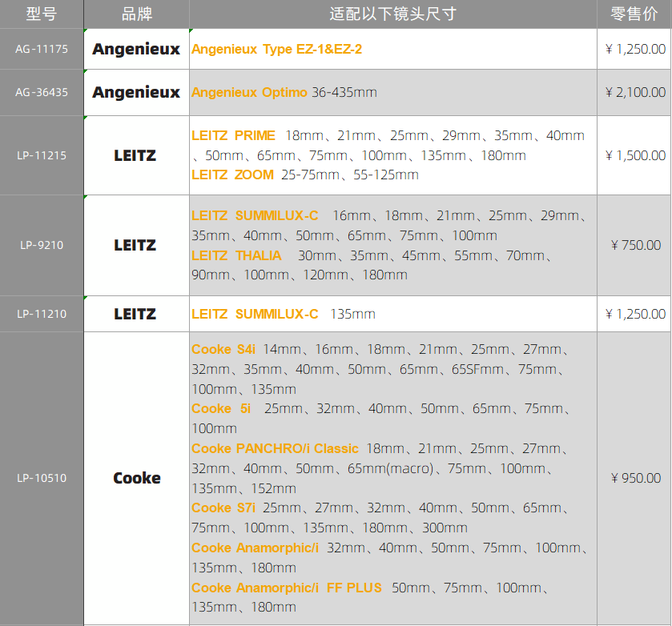Viewport: 672px width, 626px height.
Task: Click LEITZ SUMMILUX-C 135mm text
Action: point(284,314)
